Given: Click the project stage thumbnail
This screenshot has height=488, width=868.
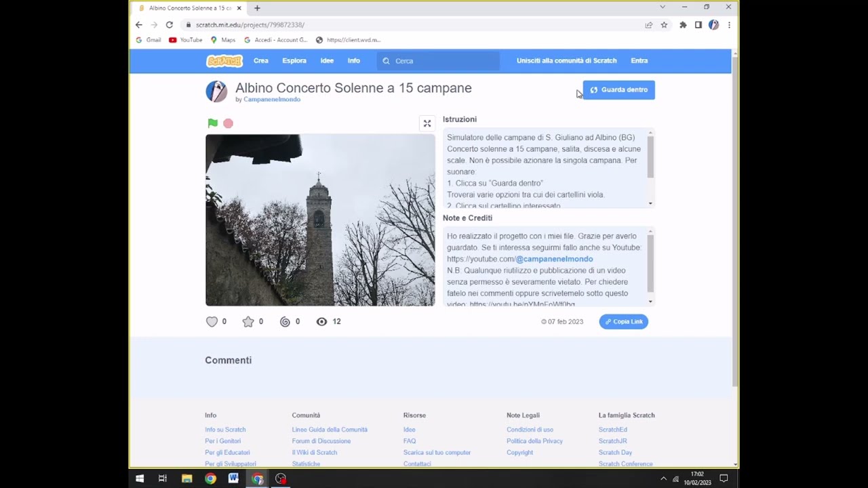Looking at the screenshot, I should point(320,220).
